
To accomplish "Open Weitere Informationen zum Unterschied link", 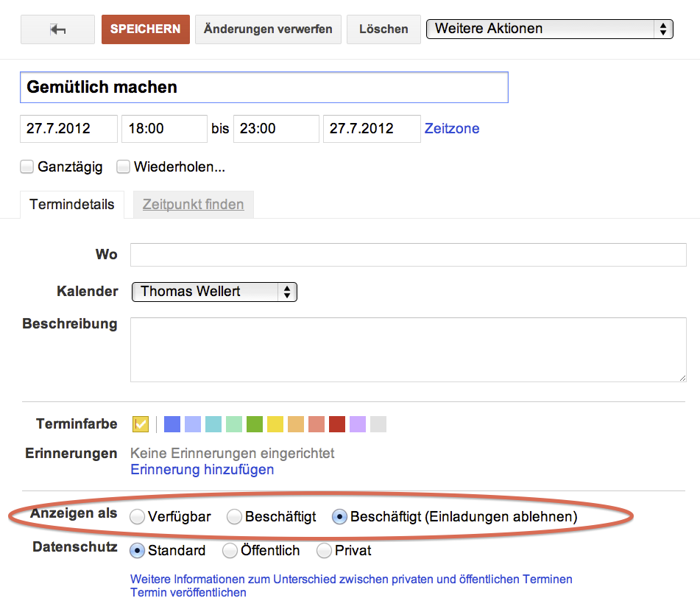I will pyautogui.click(x=351, y=580).
